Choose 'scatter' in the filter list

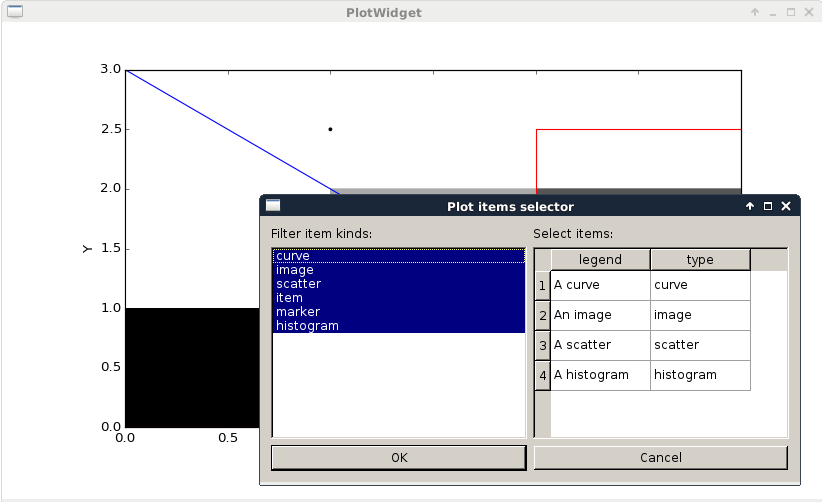click(398, 284)
